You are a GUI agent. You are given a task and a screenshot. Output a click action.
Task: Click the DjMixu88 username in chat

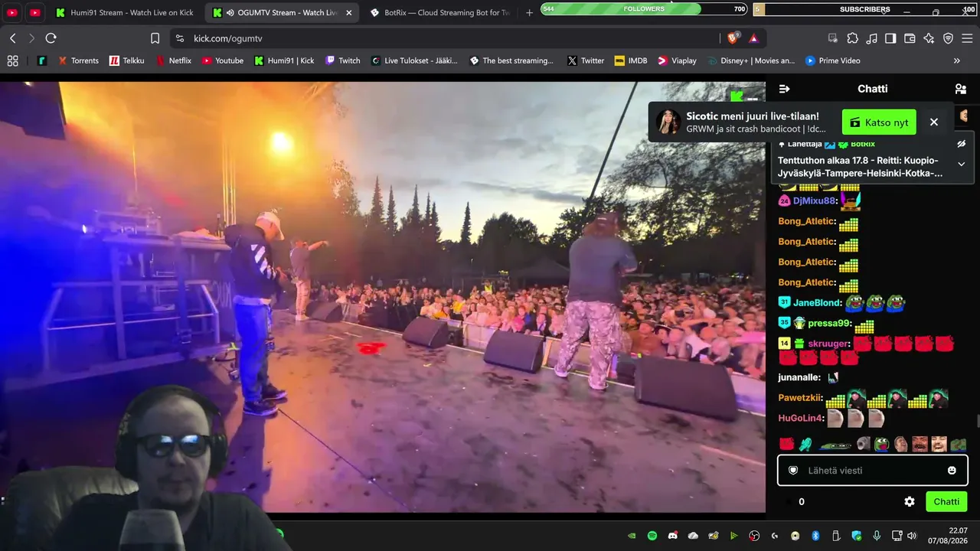pos(814,201)
